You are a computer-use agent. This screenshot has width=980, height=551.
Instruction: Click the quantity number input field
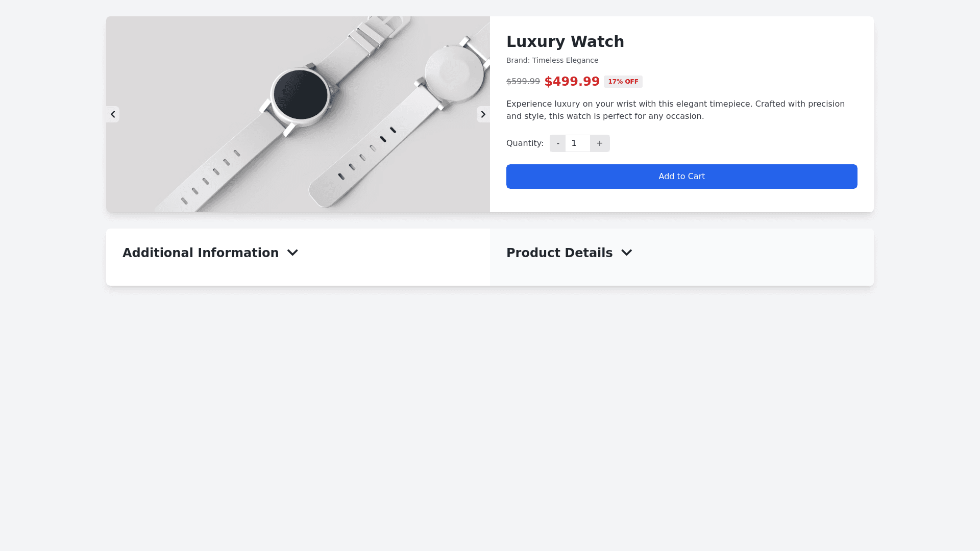(577, 143)
